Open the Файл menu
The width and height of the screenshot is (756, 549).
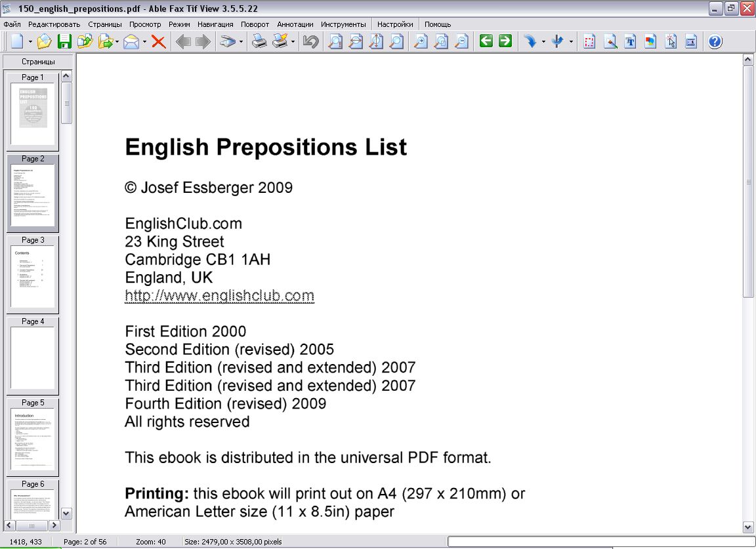point(12,24)
